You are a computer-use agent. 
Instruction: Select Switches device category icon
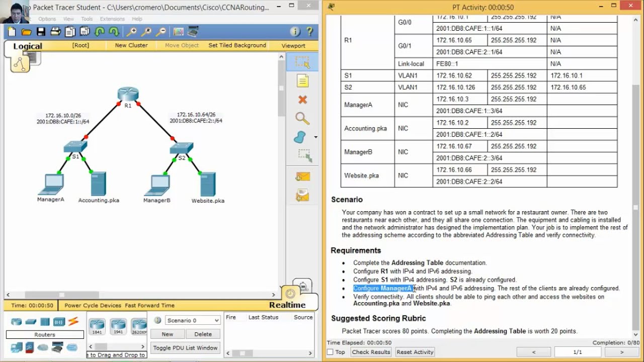coord(31,322)
